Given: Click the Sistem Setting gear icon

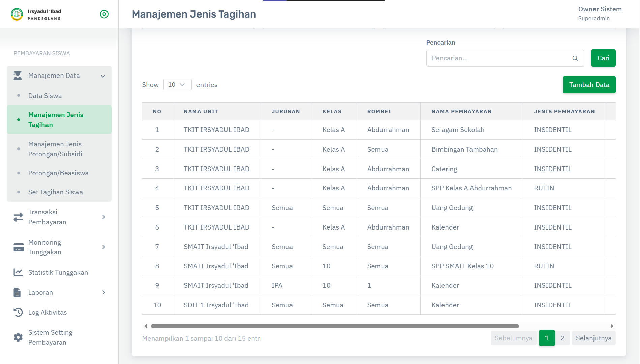Looking at the screenshot, I should click(18, 337).
